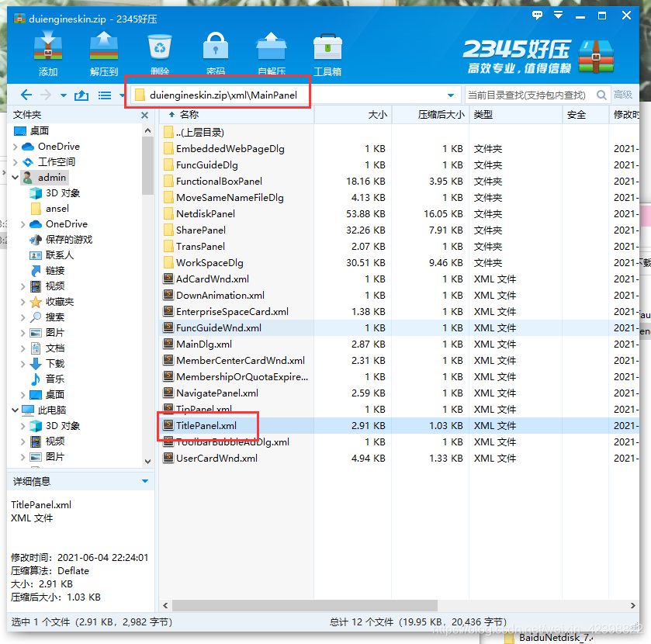Click folder tree scroll-down arrow
651x644 pixels.
tap(147, 462)
